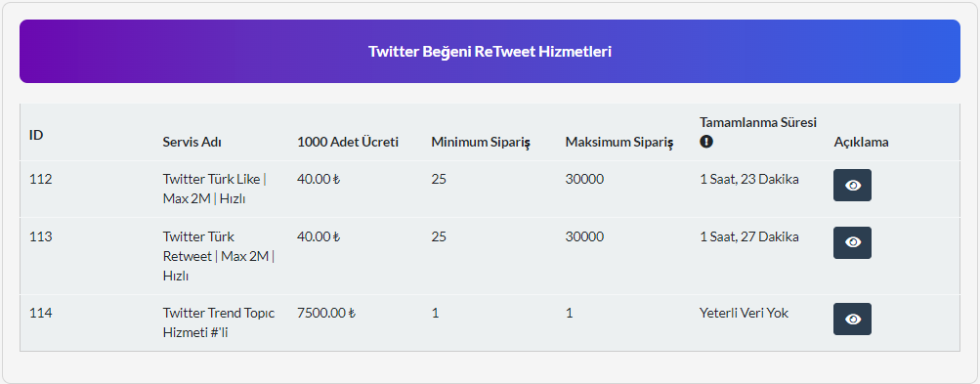Show details eye button for Trend Topic service
This screenshot has width=980, height=384.
click(852, 319)
